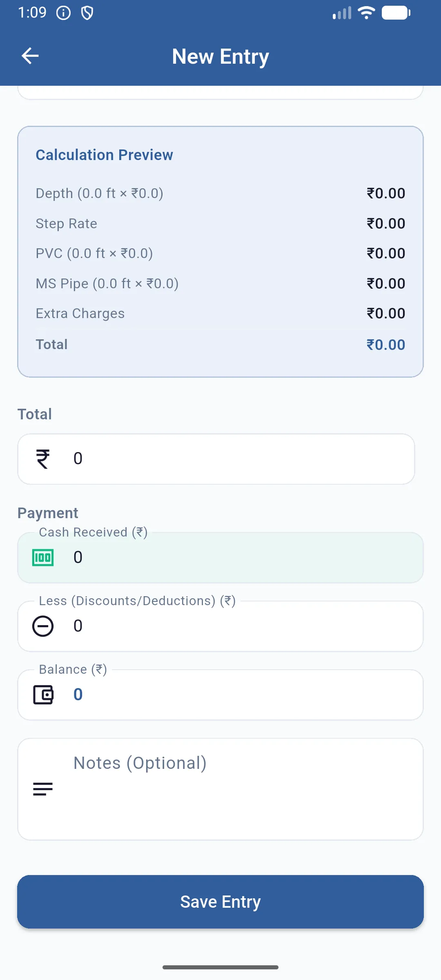441x980 pixels.
Task: Tap the New Entry page title
Action: click(220, 56)
